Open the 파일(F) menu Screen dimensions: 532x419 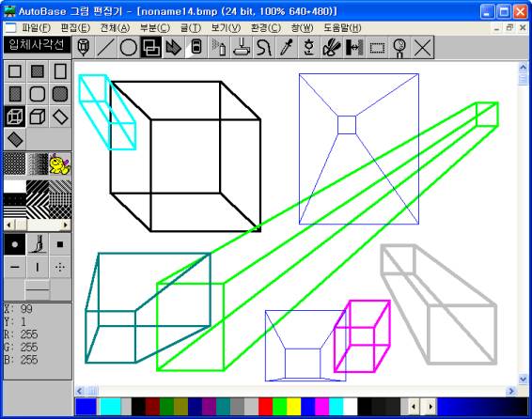(x=37, y=28)
